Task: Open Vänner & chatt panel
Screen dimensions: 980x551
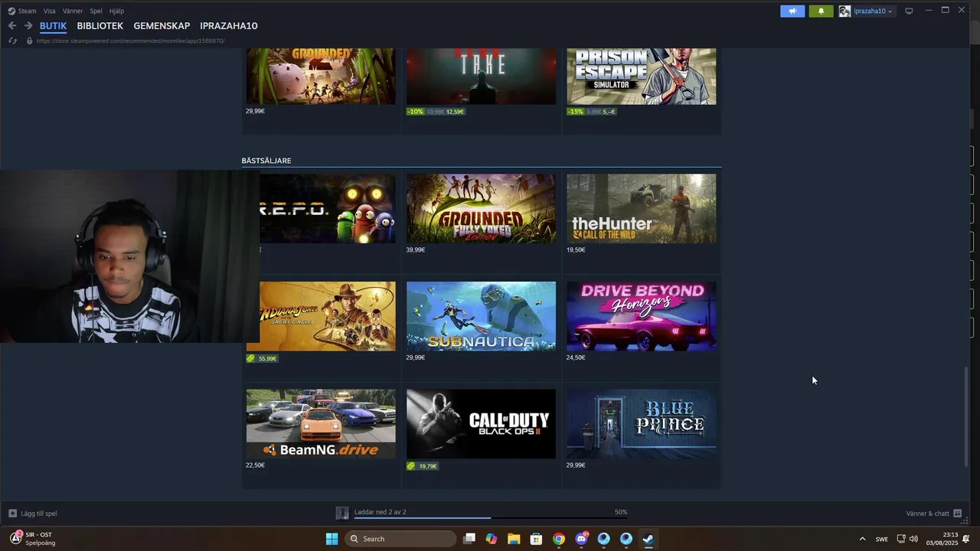Action: tap(933, 514)
